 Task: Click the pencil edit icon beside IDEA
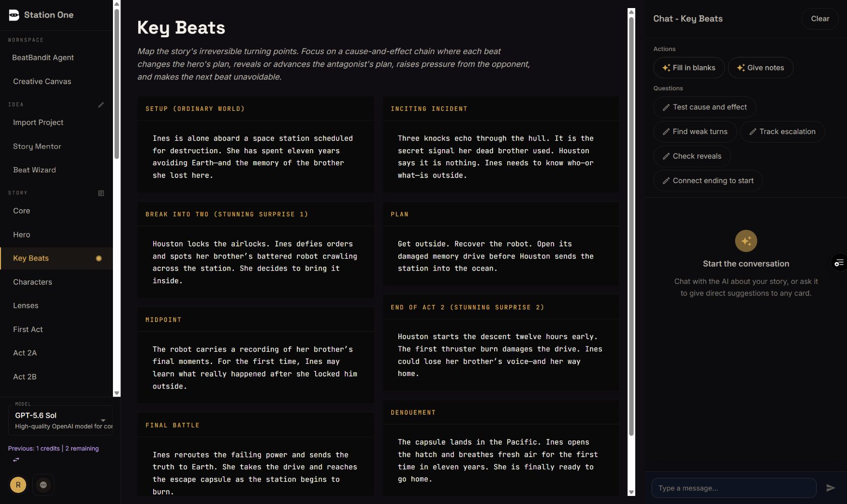(x=101, y=105)
